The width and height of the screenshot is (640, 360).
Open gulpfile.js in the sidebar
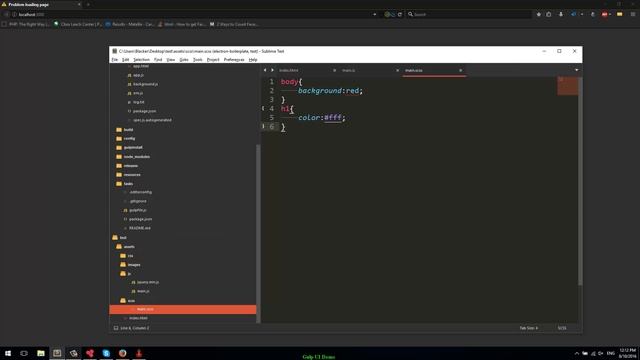138,210
